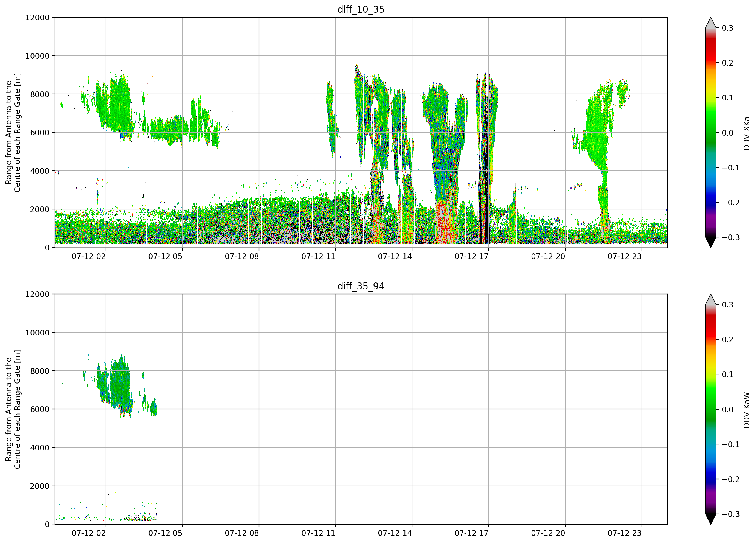The width and height of the screenshot is (756, 543).
Task: Click the 07-12 02 x-tick under diff_35_94
Action: point(89,533)
